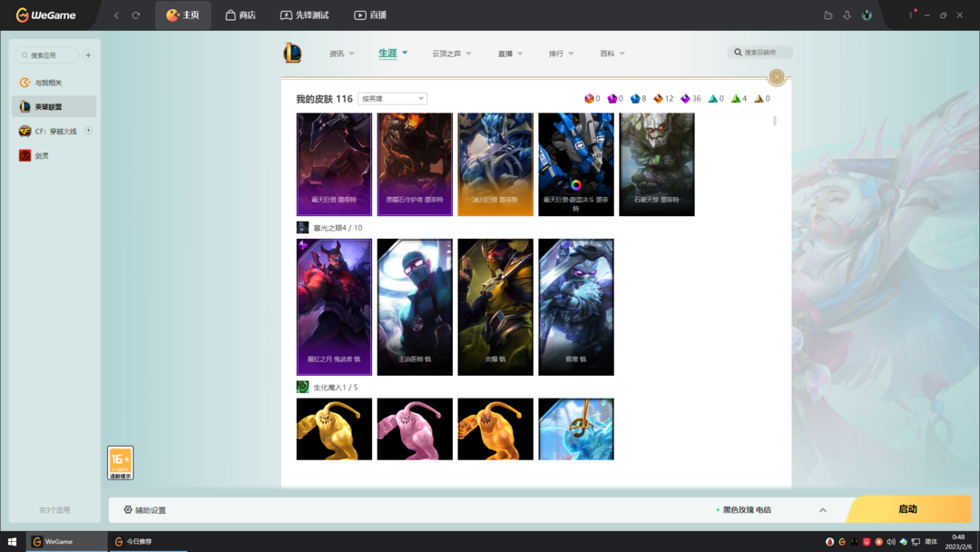Open the three-dot more menu

(x=911, y=15)
